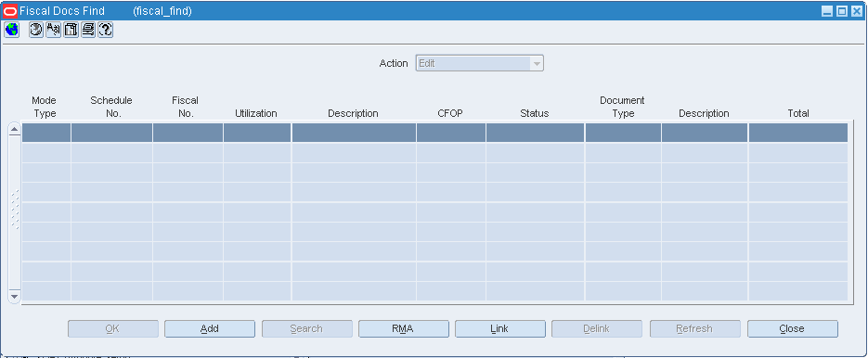This screenshot has height=358, width=868.
Task: Click the Oracle logo in title bar
Action: tap(10, 11)
